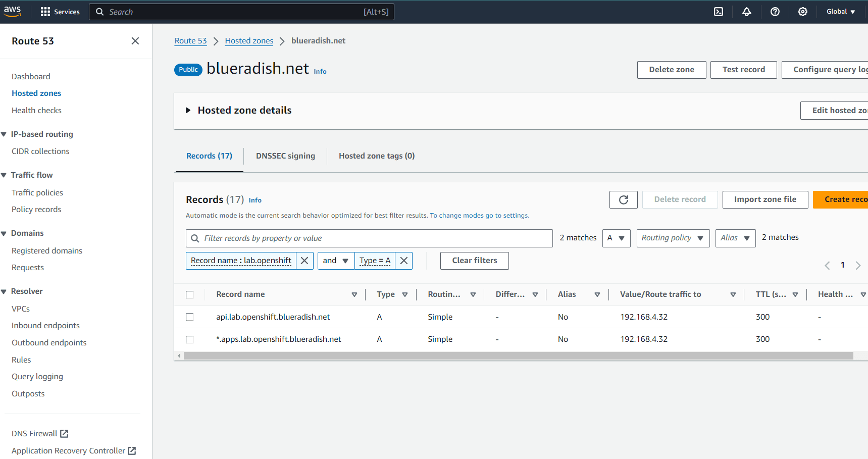Open Query logging in the sidebar
This screenshot has height=459, width=868.
coord(37,377)
